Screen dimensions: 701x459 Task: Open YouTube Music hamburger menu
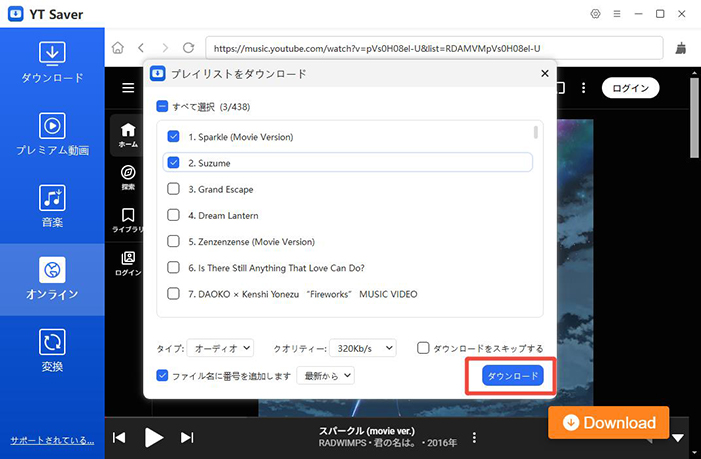(128, 88)
